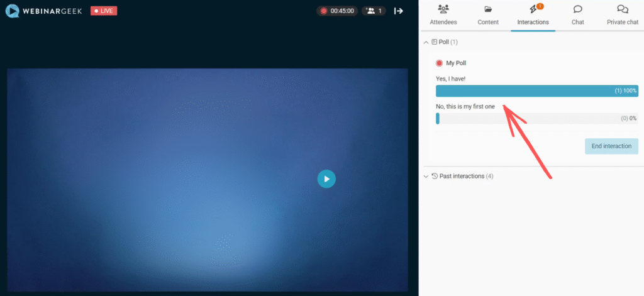Image resolution: width=644 pixels, height=296 pixels.
Task: Switch to the Chat tab
Action: 578,16
